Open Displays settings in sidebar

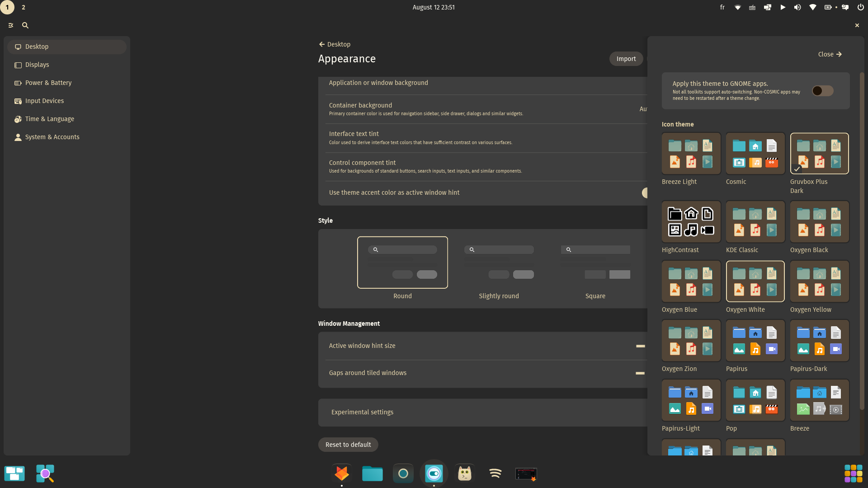[x=37, y=65]
